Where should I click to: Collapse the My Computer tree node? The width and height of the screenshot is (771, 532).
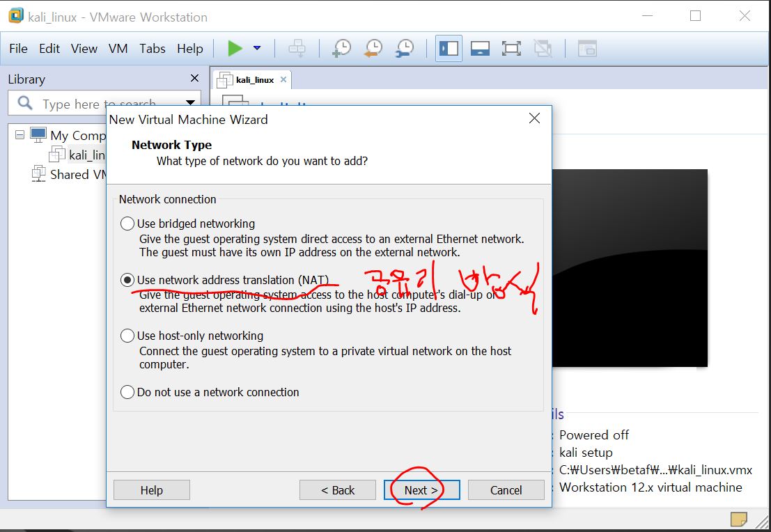point(20,134)
